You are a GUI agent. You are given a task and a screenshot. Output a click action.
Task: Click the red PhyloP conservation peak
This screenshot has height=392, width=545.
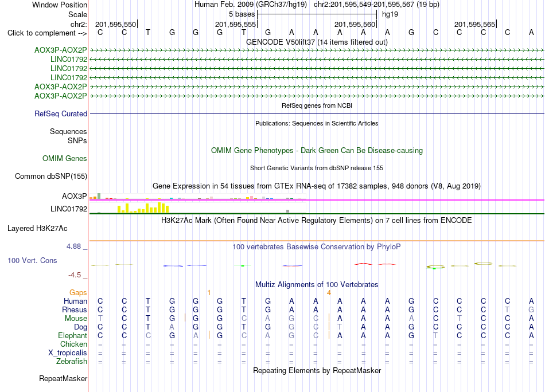pyautogui.click(x=363, y=264)
